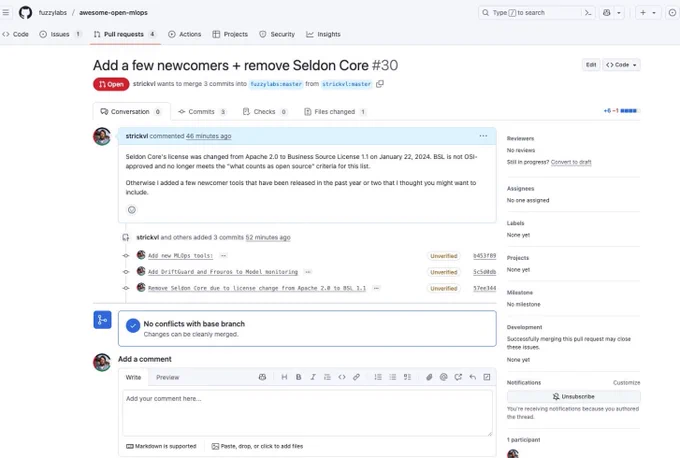Expand Remove Seldon Core commit ellipsis
Viewport: 680px width, 458px height.
click(376, 288)
